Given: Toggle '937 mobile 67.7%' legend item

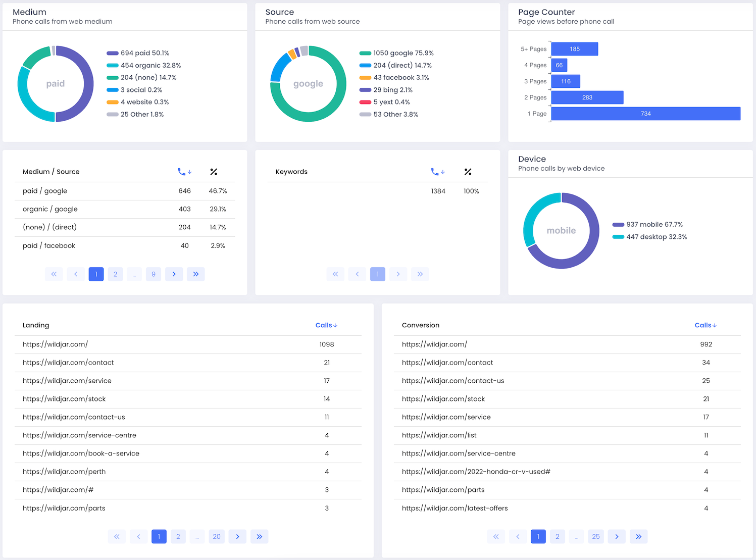Looking at the screenshot, I should [647, 225].
